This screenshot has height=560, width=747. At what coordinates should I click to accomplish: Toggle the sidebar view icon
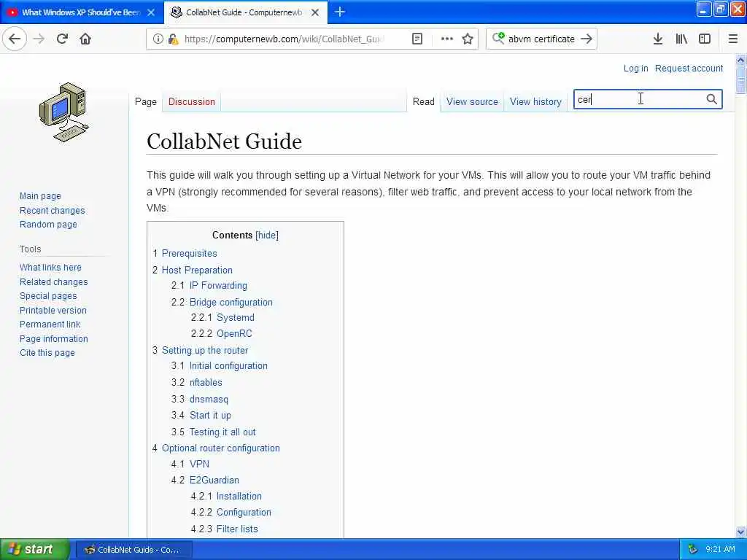point(705,39)
